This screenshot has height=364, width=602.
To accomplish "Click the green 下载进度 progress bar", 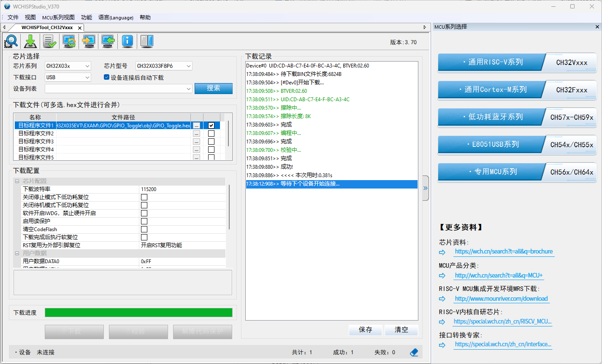I will [138, 313].
